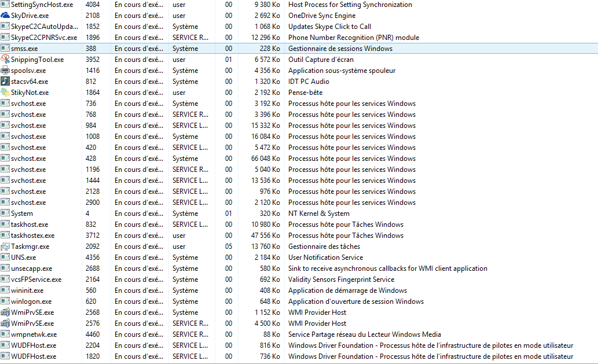The height and width of the screenshot is (364, 598).
Task: Click the icon of svchost.exe PID 736
Action: tap(5, 103)
